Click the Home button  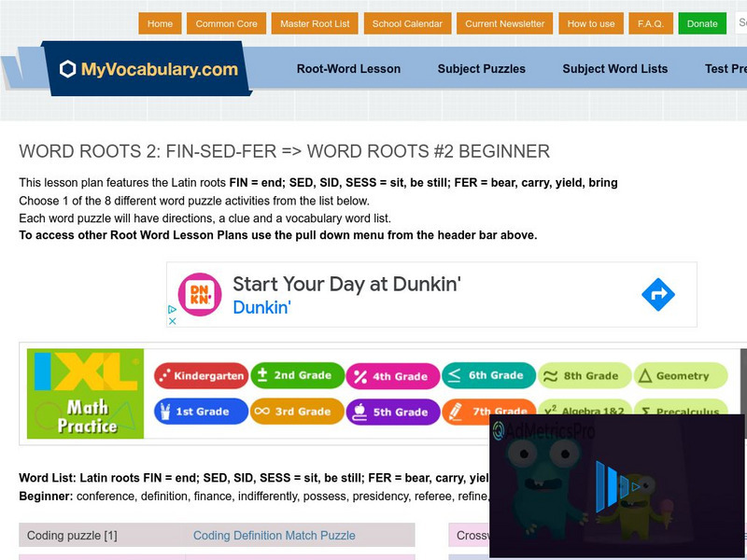[160, 24]
